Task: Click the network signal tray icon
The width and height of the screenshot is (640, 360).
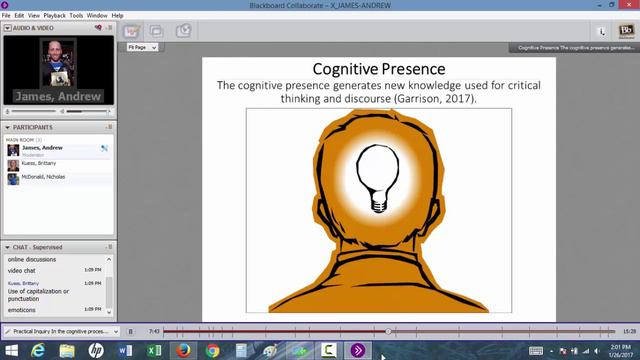Action: 586,351
